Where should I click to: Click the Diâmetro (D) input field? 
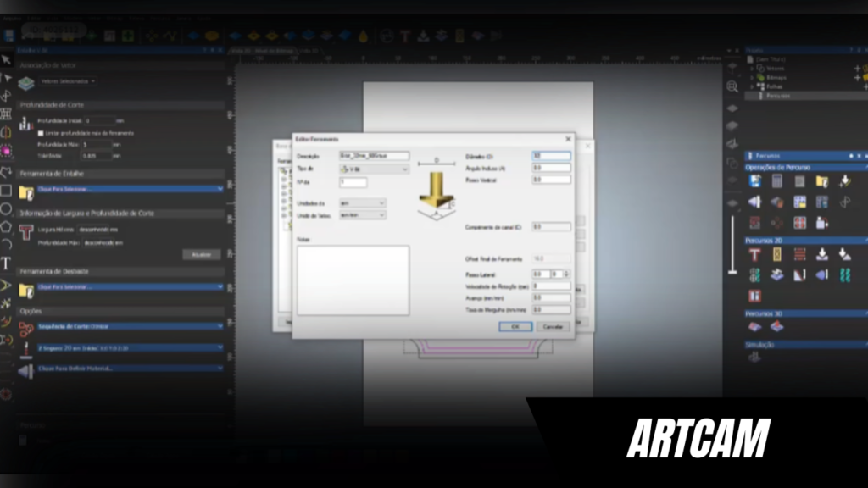(551, 156)
